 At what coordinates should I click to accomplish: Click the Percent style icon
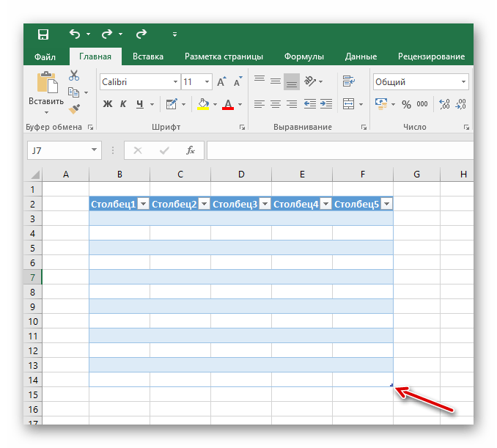click(x=406, y=104)
